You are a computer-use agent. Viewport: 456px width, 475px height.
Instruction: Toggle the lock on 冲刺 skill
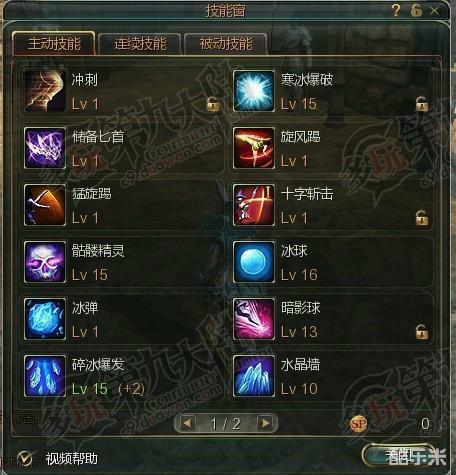coord(213,104)
